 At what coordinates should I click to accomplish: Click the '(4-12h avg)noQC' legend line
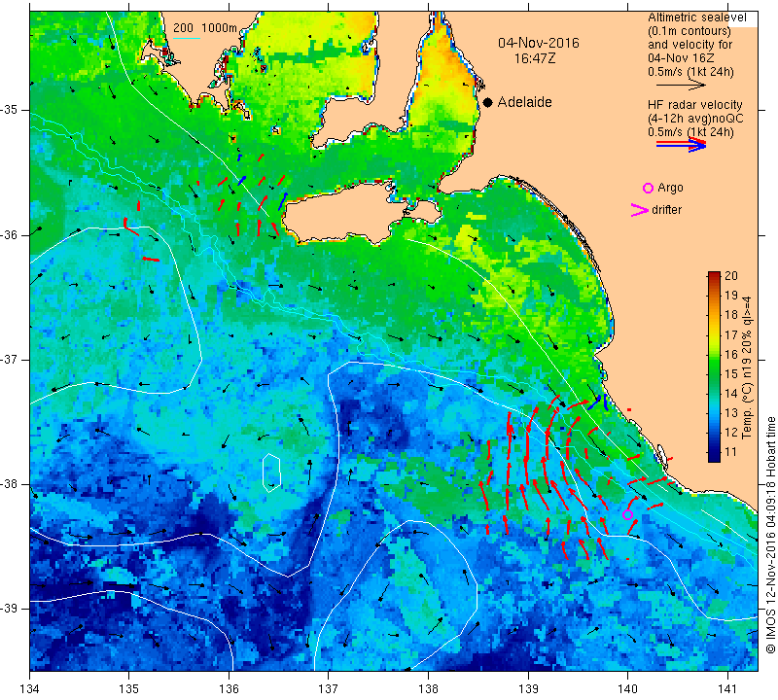point(695,119)
